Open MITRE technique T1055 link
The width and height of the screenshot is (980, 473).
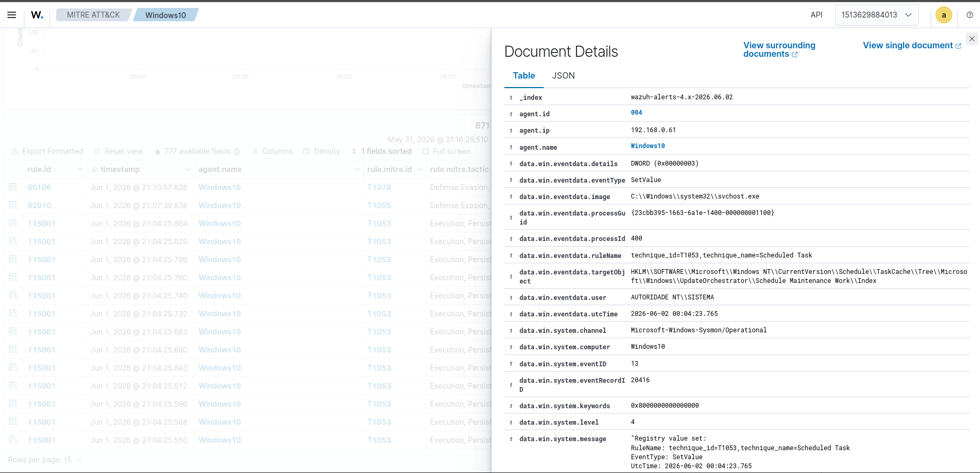coord(379,205)
